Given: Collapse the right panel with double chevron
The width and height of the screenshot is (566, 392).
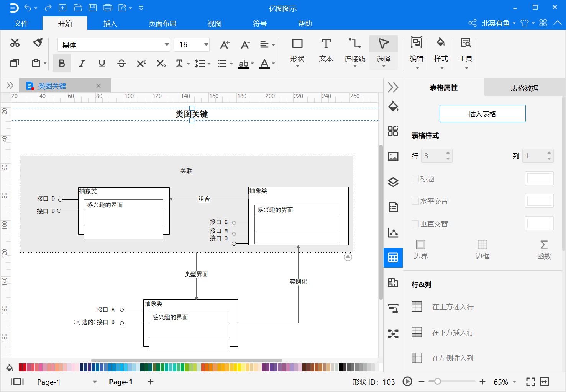Looking at the screenshot, I should [x=393, y=88].
